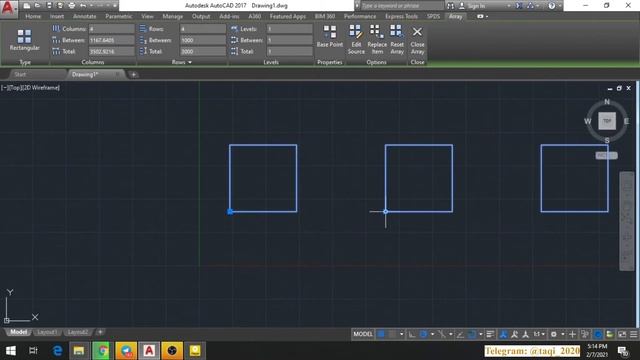The width and height of the screenshot is (640, 360).
Task: Click the Clean Screen icon in status bar
Action: click(x=622, y=334)
